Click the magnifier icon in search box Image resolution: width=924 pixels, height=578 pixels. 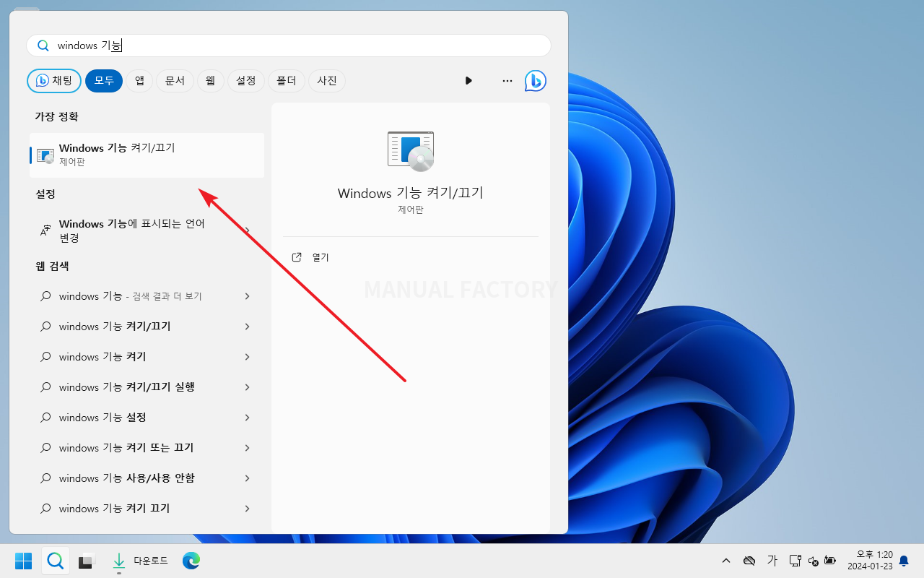(x=43, y=46)
